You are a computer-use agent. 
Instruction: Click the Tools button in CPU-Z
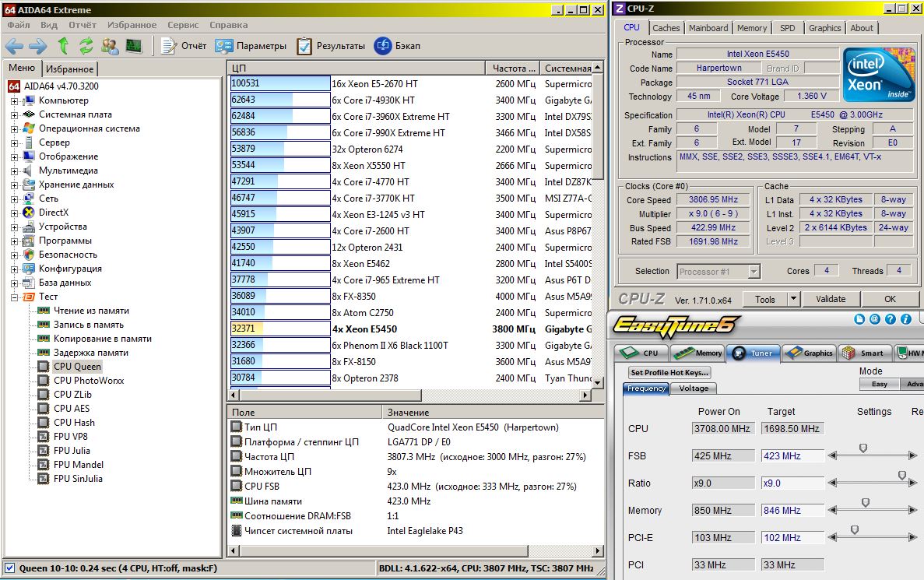coord(765,299)
